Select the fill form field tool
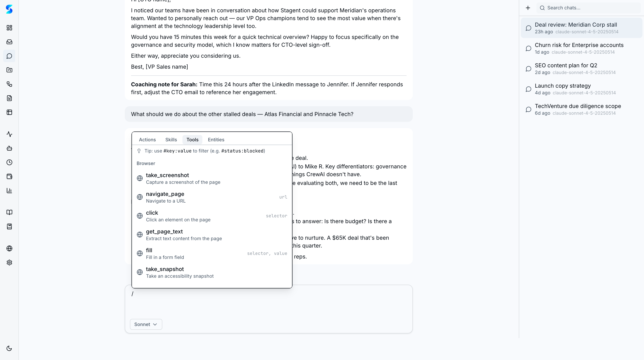Image resolution: width=644 pixels, height=360 pixels. (x=165, y=253)
